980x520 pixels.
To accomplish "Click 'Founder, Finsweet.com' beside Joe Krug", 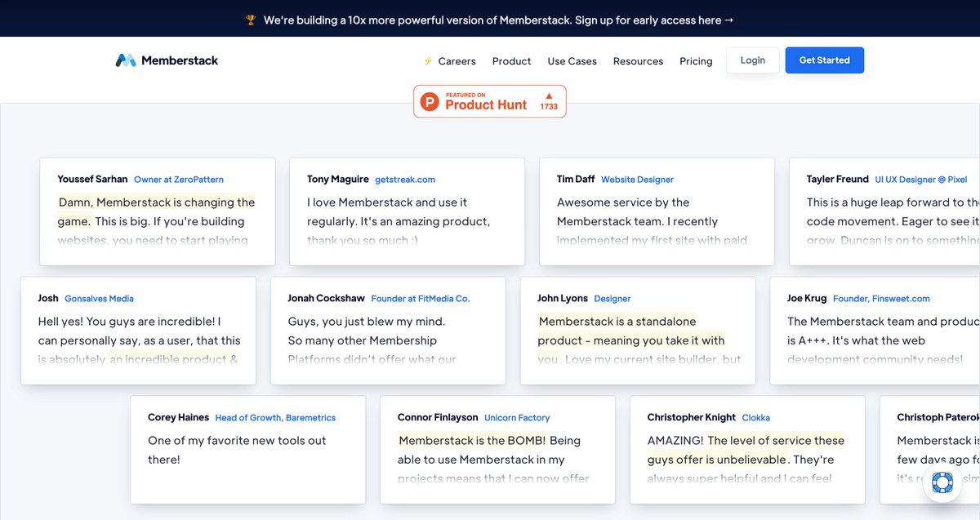I will [881, 299].
